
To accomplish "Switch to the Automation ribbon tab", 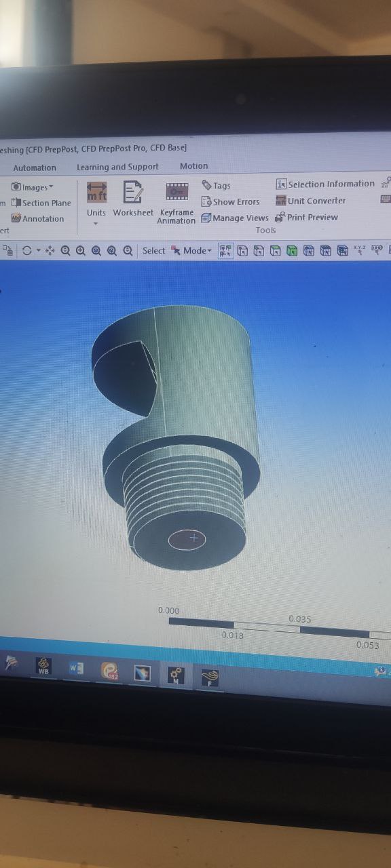I will tap(35, 167).
